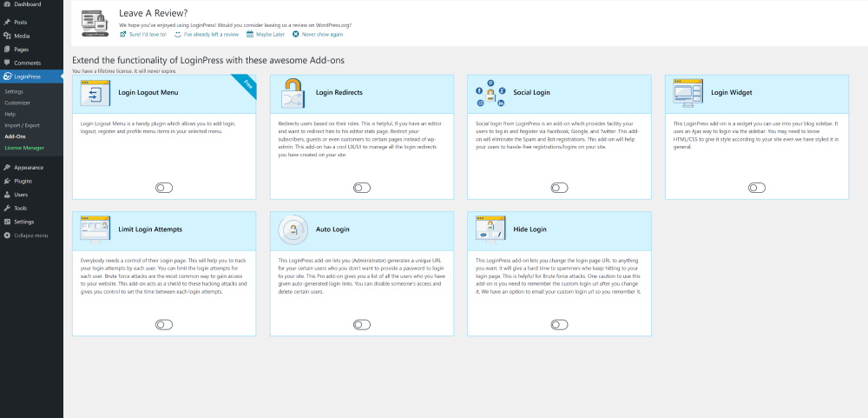868x418 pixels.
Task: Click the Pages icon in the sidebar
Action: [x=7, y=50]
